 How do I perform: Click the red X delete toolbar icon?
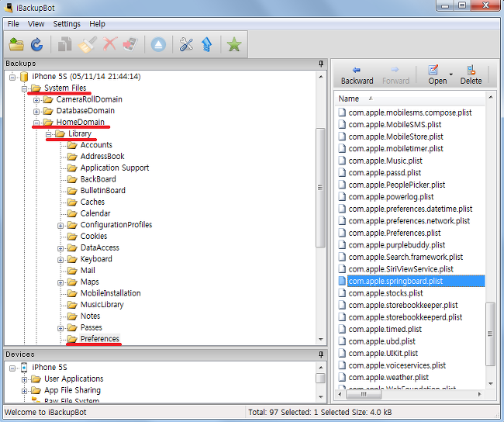tap(110, 44)
